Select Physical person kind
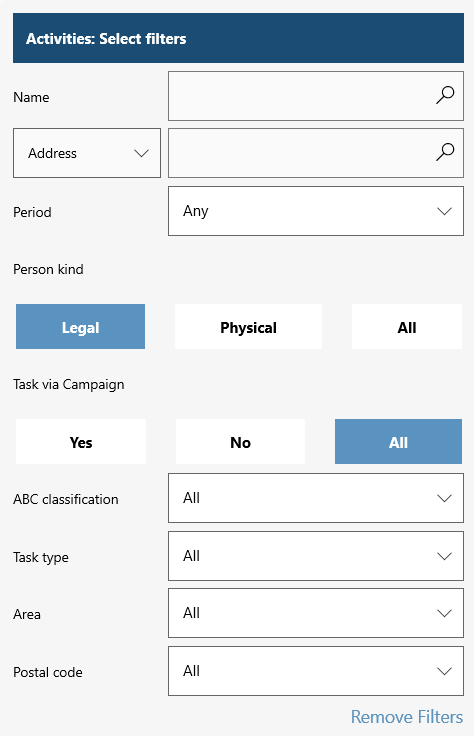Screen dimensions: 474x736 point(248,327)
